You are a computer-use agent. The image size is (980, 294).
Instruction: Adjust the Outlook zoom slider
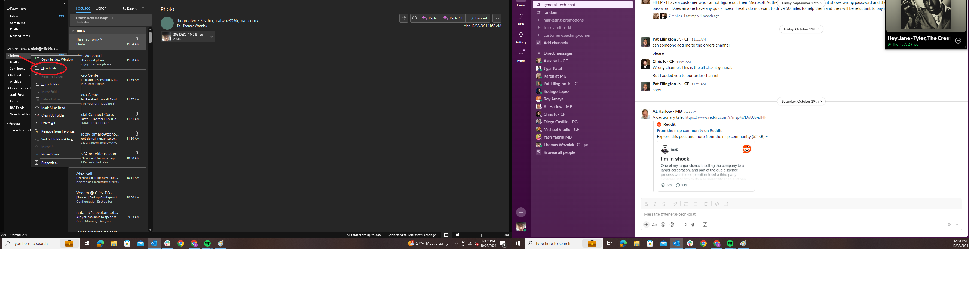(x=481, y=235)
